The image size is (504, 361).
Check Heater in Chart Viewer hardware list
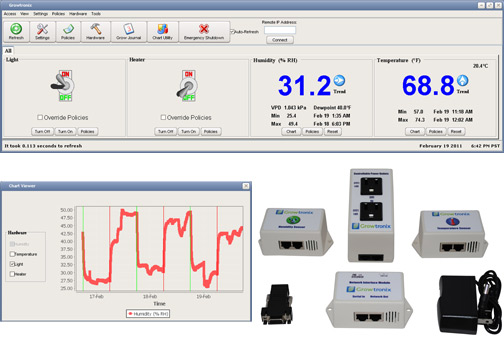point(12,274)
